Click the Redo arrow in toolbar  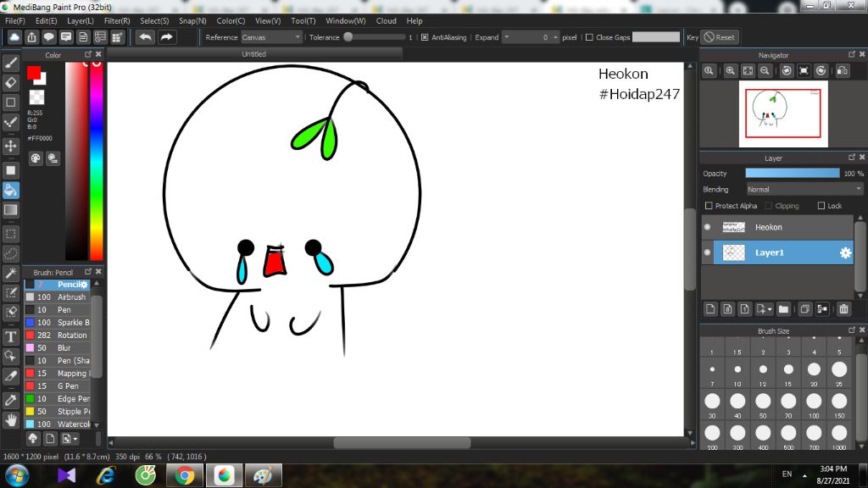[x=166, y=37]
